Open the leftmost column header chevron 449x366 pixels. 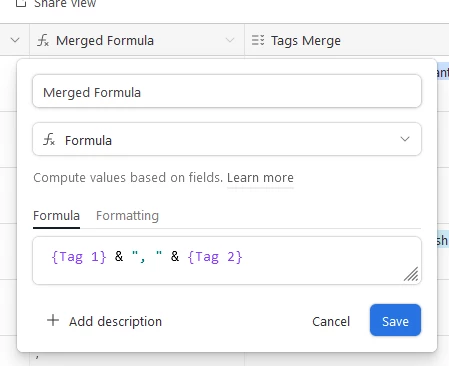point(15,40)
